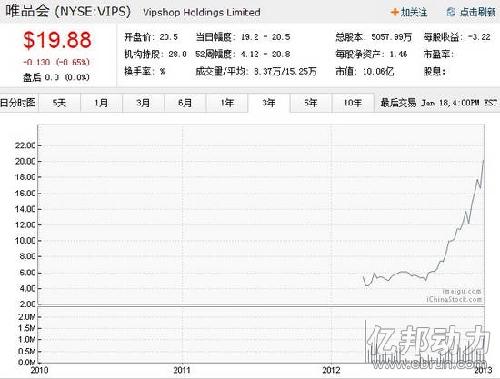
Task: Switch to the 5天 chart range
Action: [x=60, y=103]
